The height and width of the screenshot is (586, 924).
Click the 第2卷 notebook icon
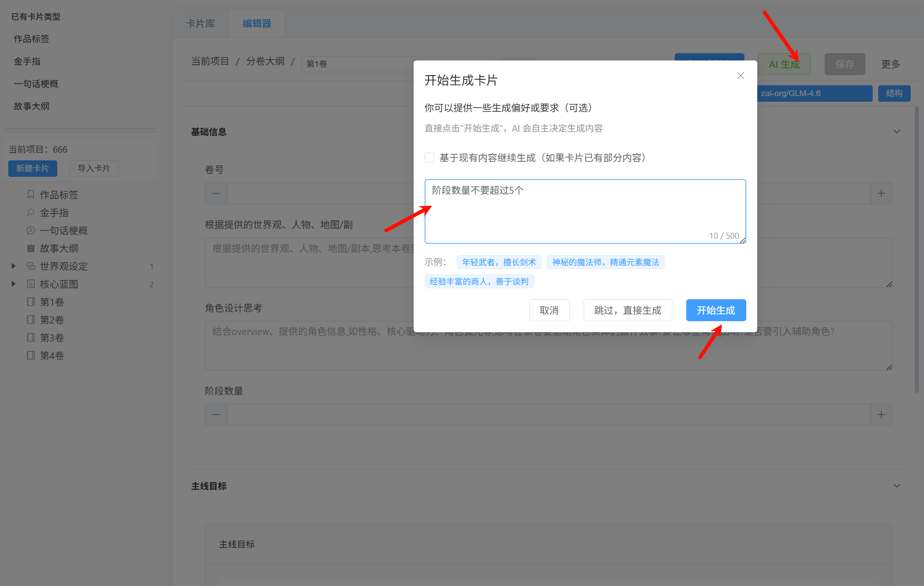(x=31, y=320)
